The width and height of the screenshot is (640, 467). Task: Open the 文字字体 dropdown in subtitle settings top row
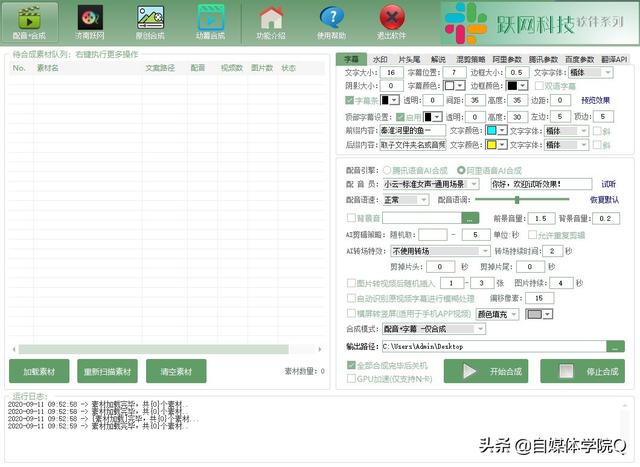[591, 73]
